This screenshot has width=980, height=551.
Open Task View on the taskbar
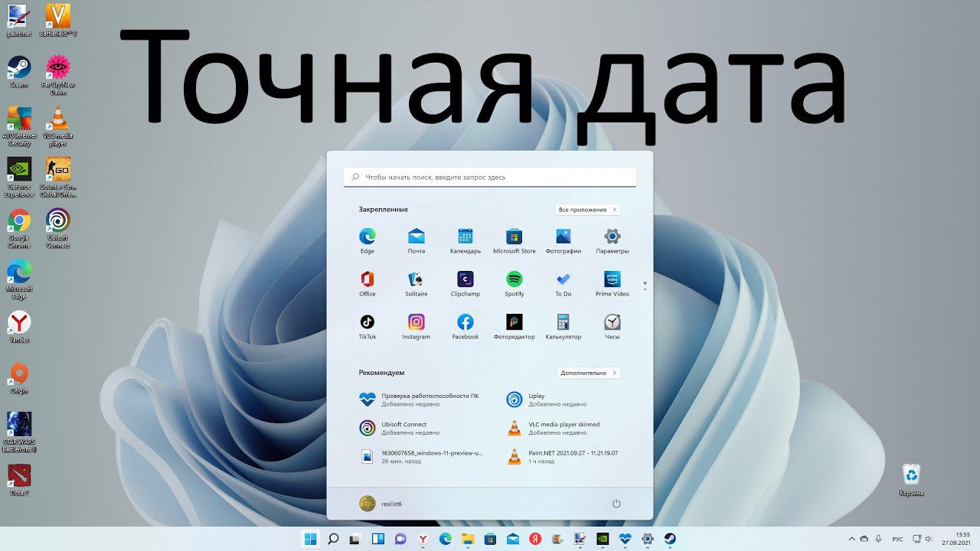tap(355, 539)
